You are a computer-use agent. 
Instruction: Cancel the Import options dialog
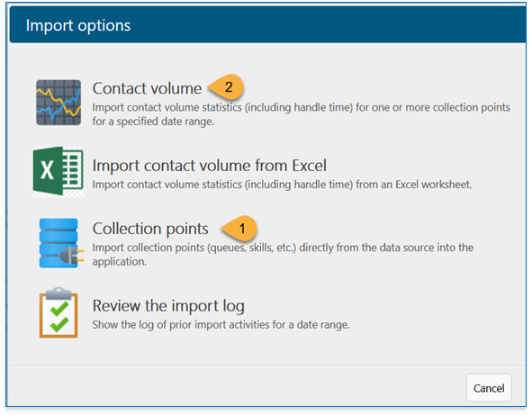tap(489, 388)
